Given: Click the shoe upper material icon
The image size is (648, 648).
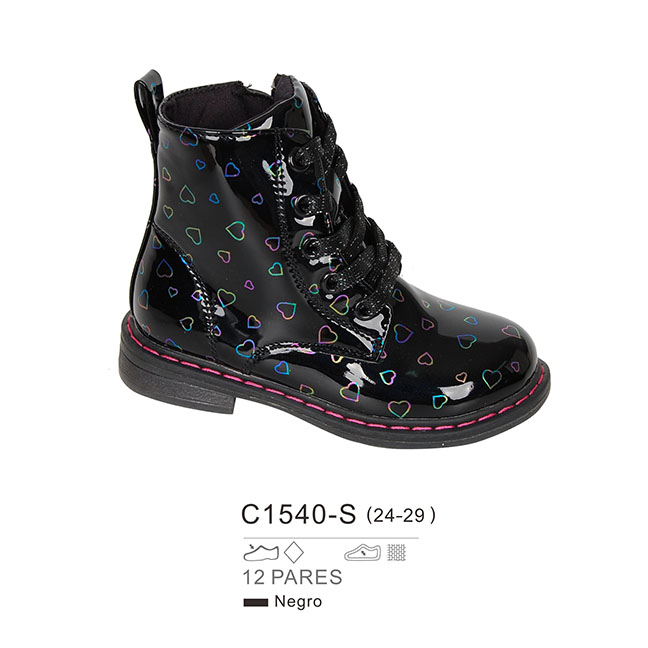Looking at the screenshot, I should pyautogui.click(x=261, y=553).
